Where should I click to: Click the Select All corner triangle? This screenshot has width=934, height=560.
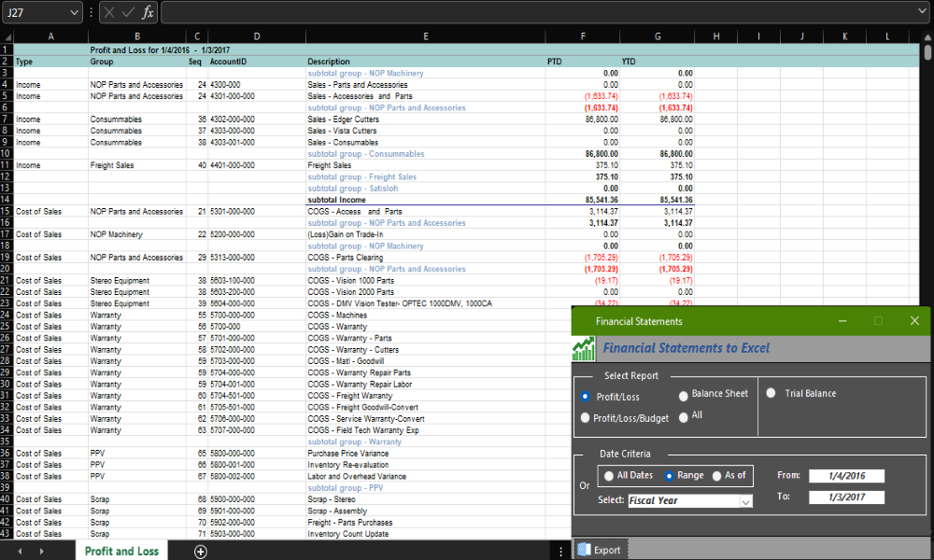click(6, 36)
